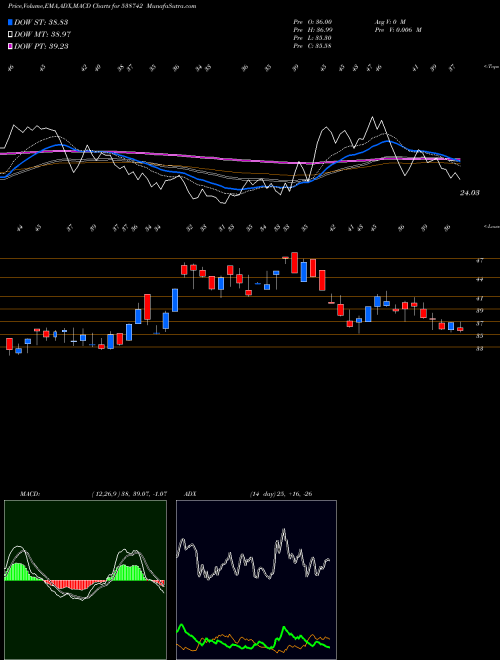Click the blue DOW ST legend swatch
The width and height of the screenshot is (500, 660).
pos(11,22)
